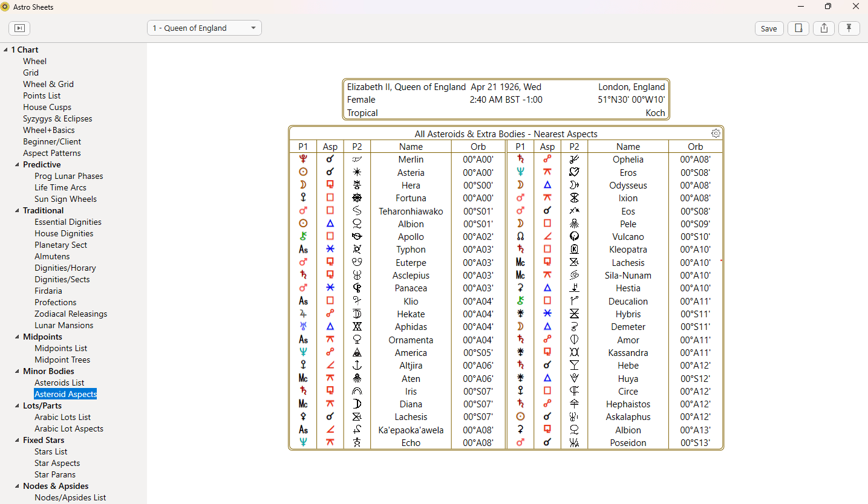This screenshot has height=504, width=868.
Task: Click the Pluto glyph in Merlin row
Action: [303, 160]
